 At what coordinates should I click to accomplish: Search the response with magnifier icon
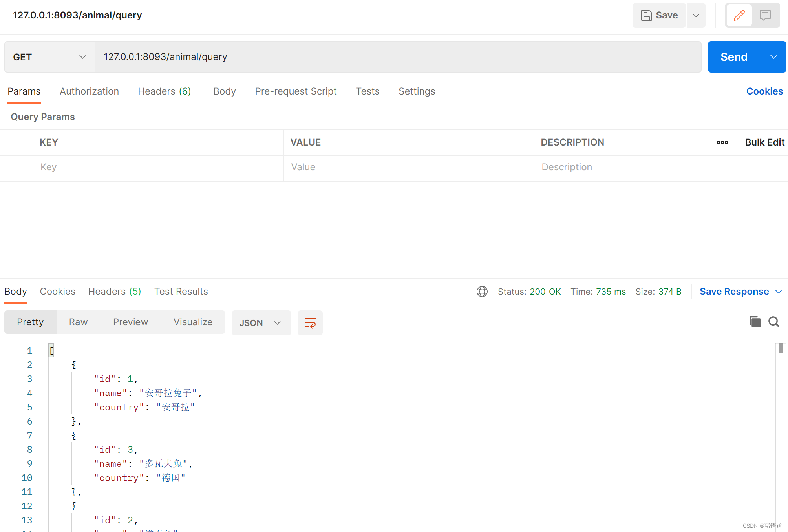773,322
